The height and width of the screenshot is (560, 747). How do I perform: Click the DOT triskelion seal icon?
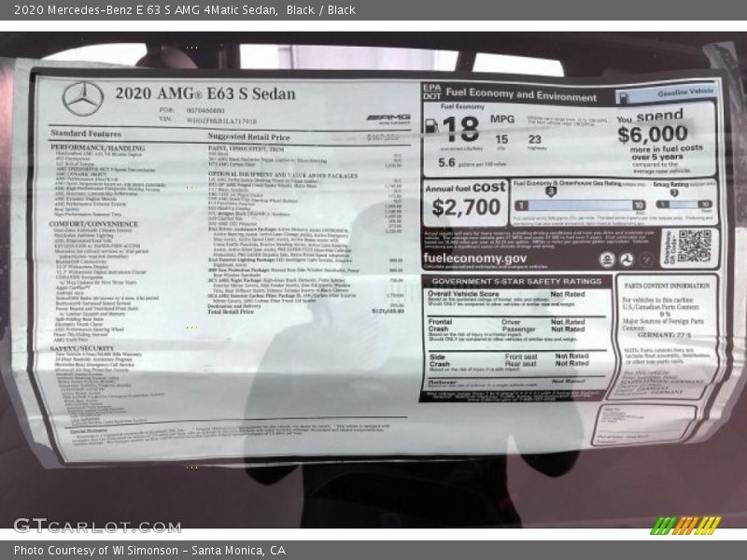pyautogui.click(x=626, y=259)
